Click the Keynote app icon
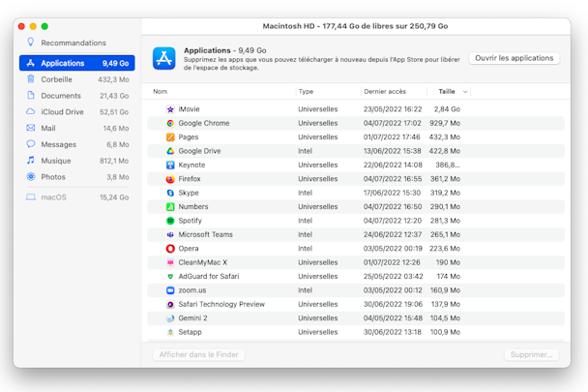Viewport: 588px width, 392px height. tap(170, 165)
